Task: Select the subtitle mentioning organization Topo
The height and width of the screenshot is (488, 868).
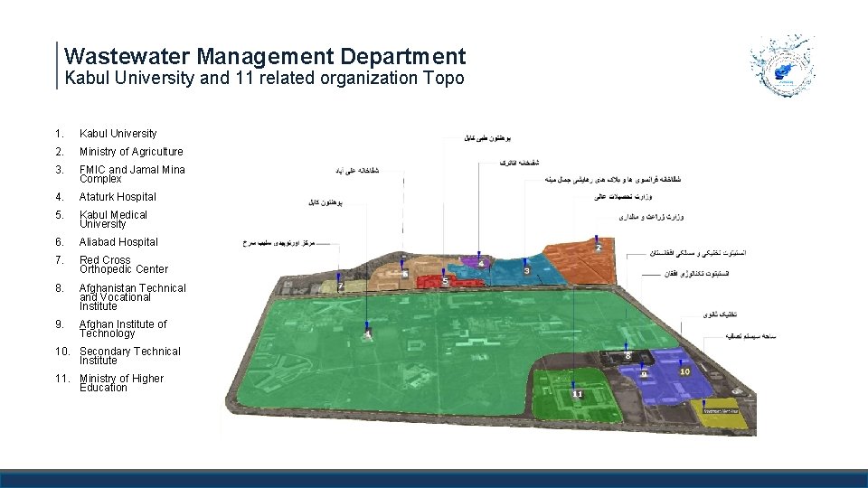Action: (264, 78)
